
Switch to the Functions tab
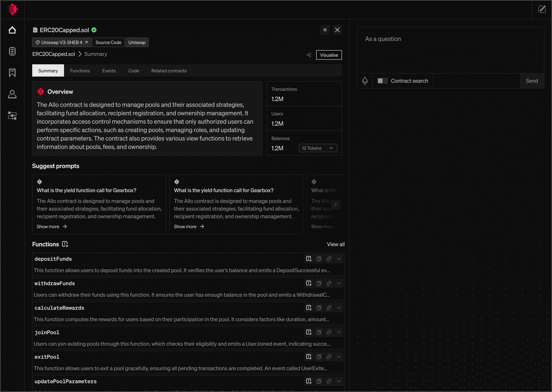click(x=80, y=71)
